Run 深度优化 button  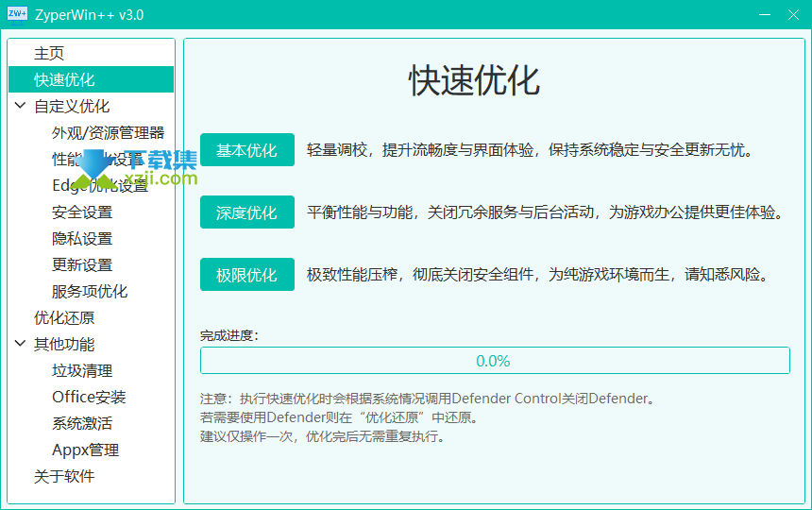[247, 212]
